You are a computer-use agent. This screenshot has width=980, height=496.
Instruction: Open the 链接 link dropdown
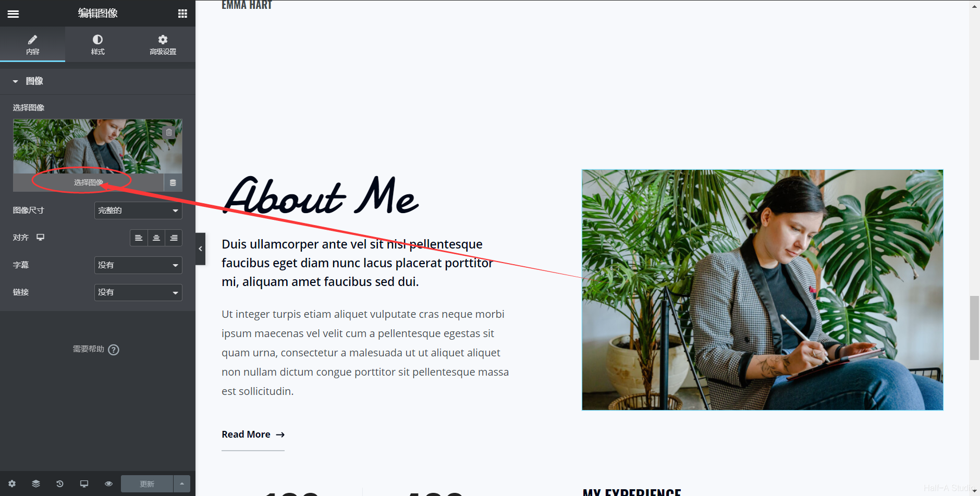point(138,292)
